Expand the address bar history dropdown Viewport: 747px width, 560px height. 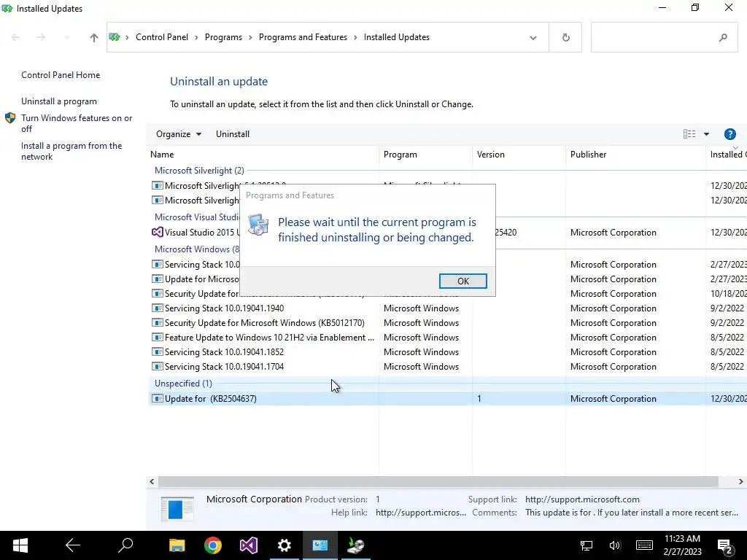pos(533,37)
